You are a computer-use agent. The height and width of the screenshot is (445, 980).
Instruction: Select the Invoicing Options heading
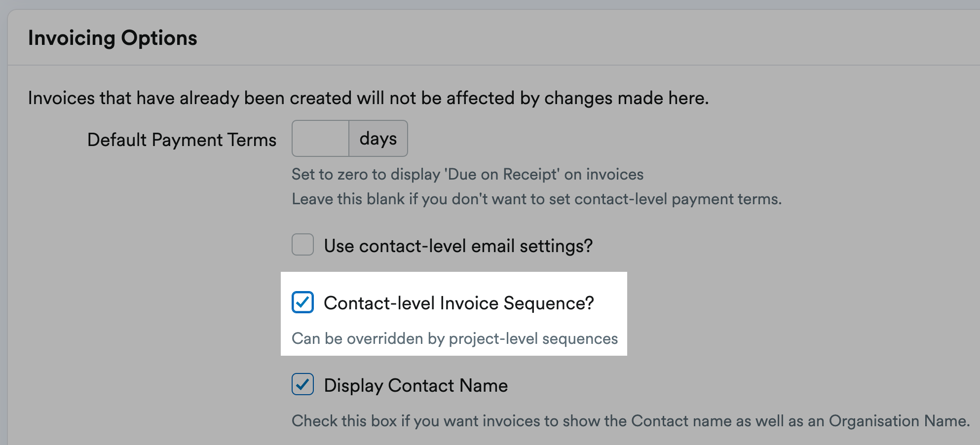click(113, 37)
